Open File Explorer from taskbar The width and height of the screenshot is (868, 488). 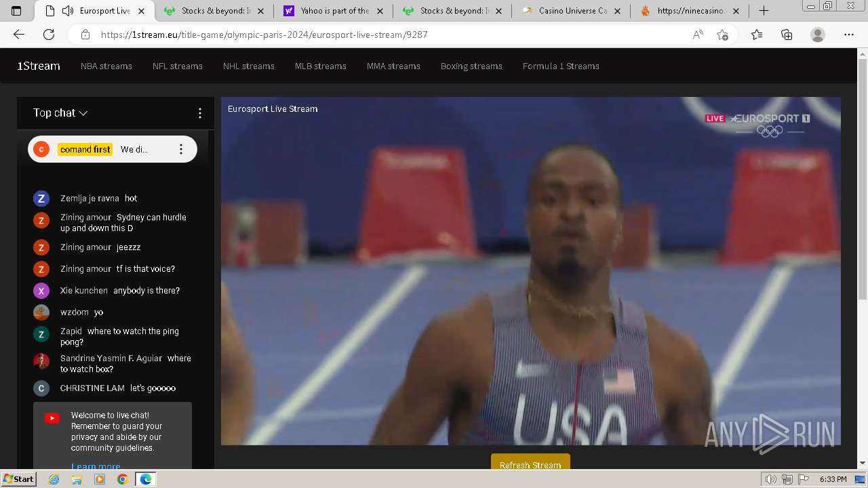coord(77,479)
